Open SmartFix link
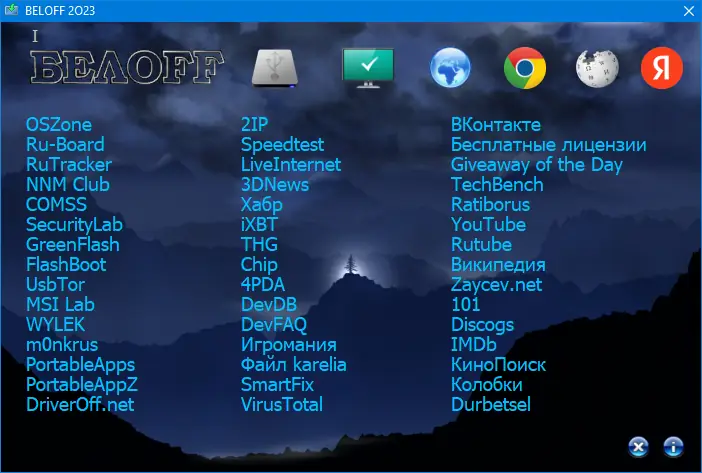Viewport: 702px width, 473px height. [x=277, y=385]
